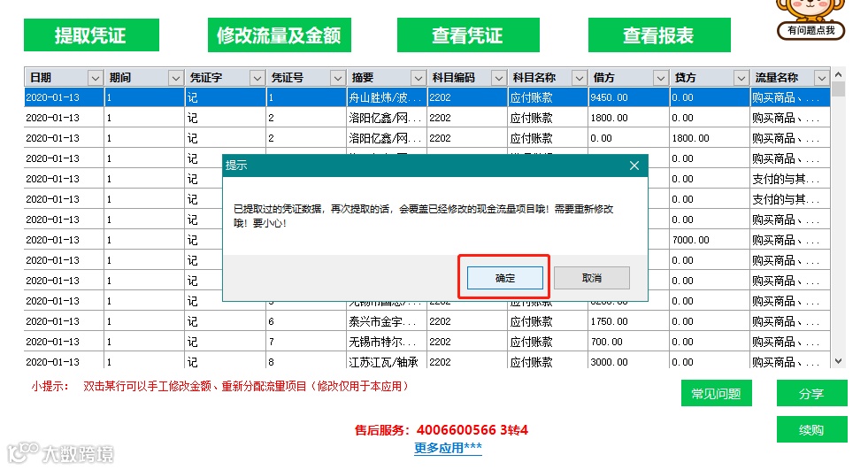Select the 舟山胜炜 summary cell
Viewport: 868px width, 470px height.
387,97
